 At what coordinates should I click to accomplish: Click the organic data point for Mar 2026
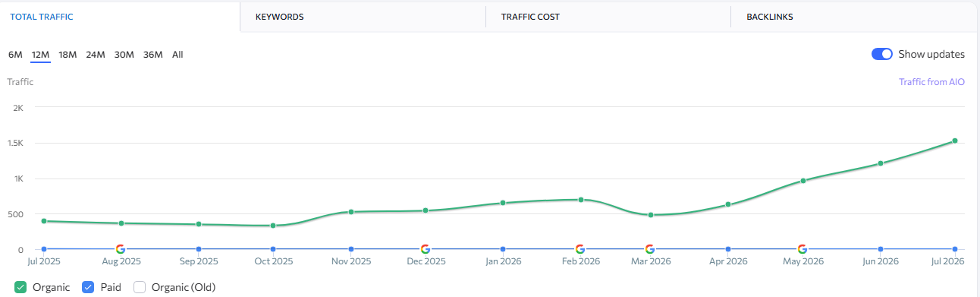(x=651, y=215)
